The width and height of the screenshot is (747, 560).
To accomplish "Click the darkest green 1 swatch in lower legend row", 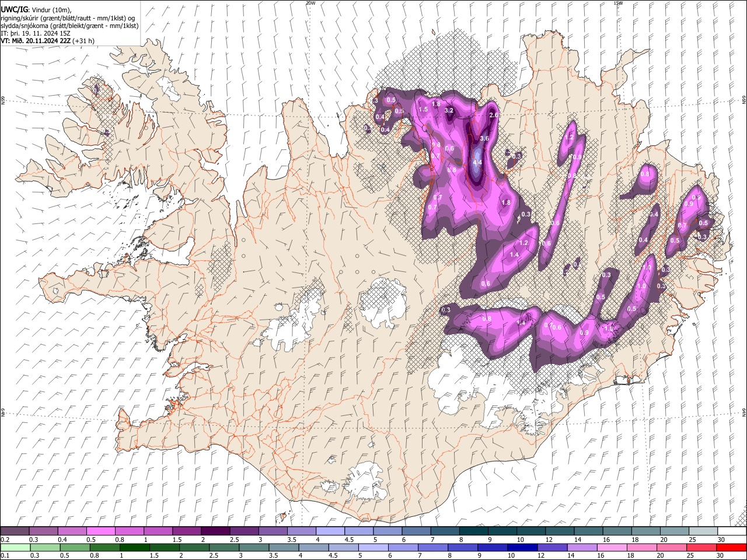I will [135, 547].
